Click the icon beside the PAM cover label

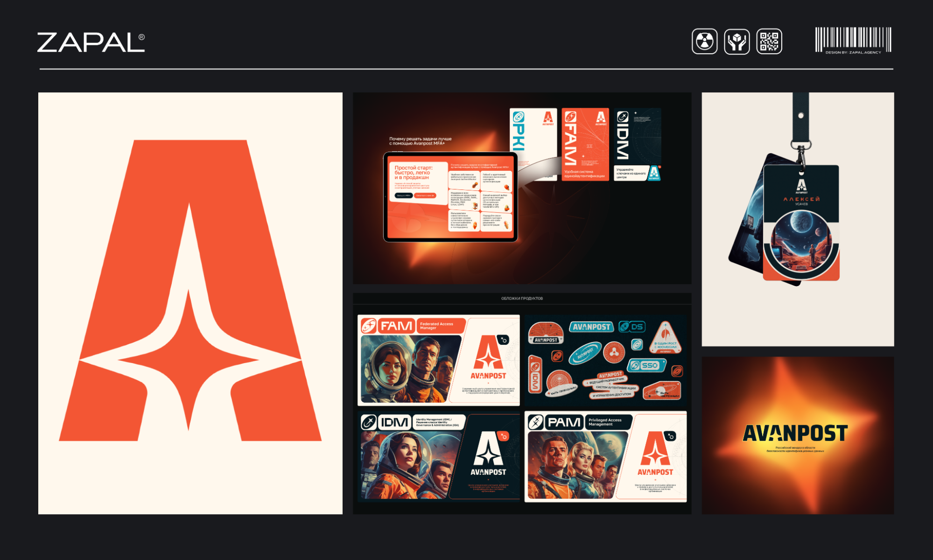click(536, 422)
